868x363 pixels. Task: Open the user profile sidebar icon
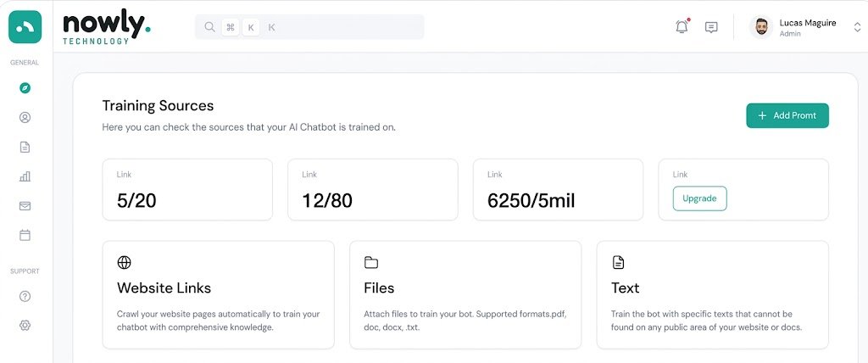tap(25, 118)
